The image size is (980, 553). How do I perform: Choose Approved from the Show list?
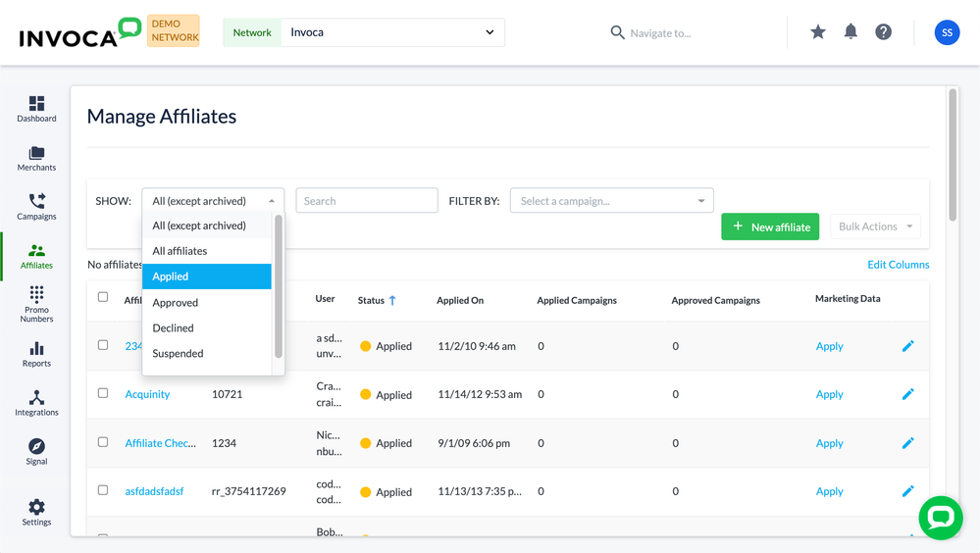tap(176, 303)
